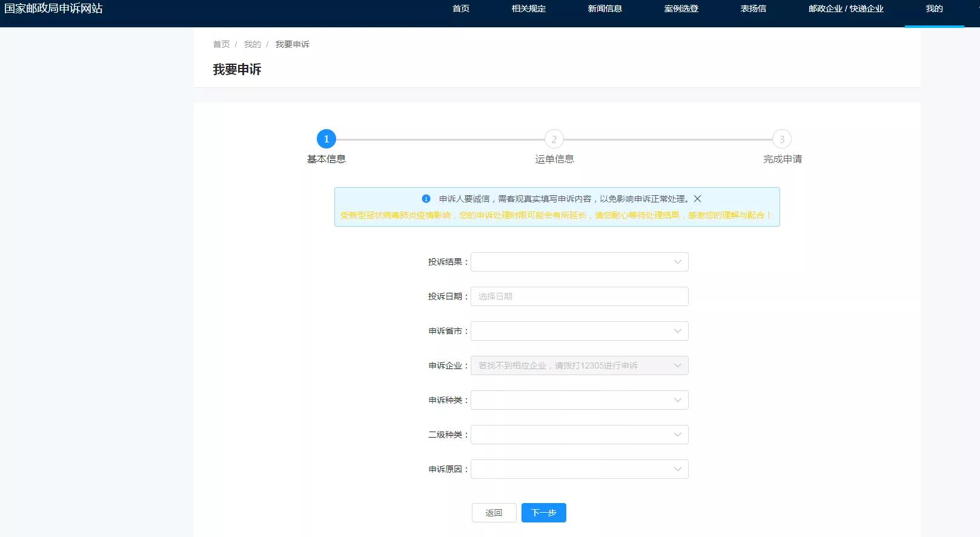Click the 我要申诉 page heading
This screenshot has width=980, height=537.
[237, 70]
